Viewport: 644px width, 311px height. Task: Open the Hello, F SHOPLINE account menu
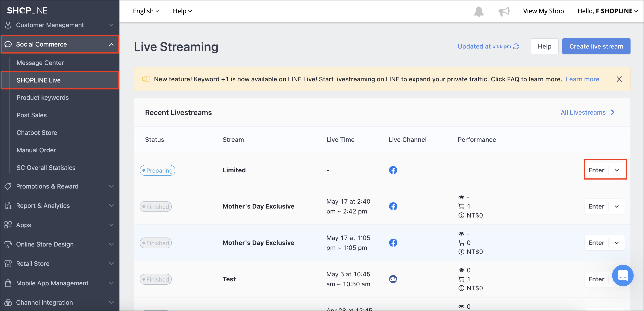coord(607,11)
